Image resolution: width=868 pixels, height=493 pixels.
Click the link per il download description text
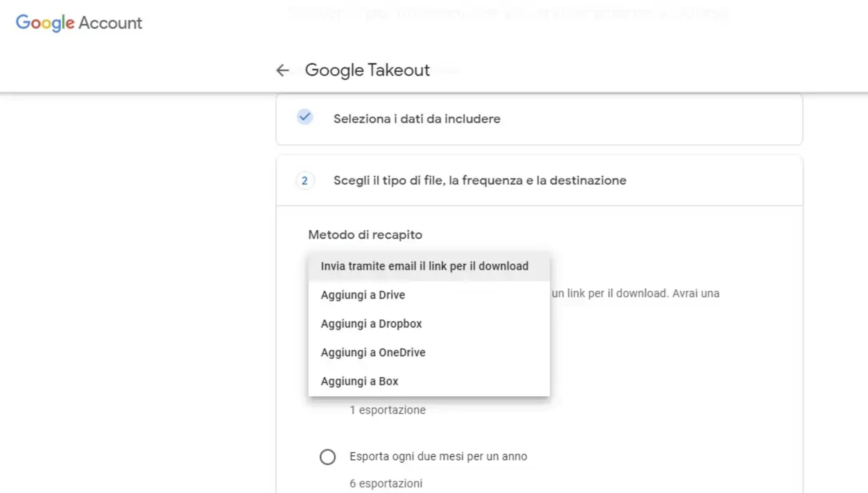635,293
